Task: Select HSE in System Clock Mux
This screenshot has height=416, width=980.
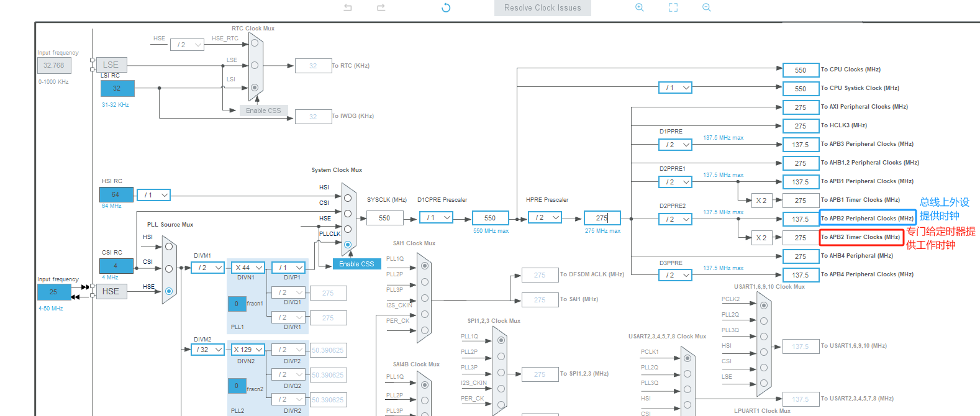Action: point(348,229)
